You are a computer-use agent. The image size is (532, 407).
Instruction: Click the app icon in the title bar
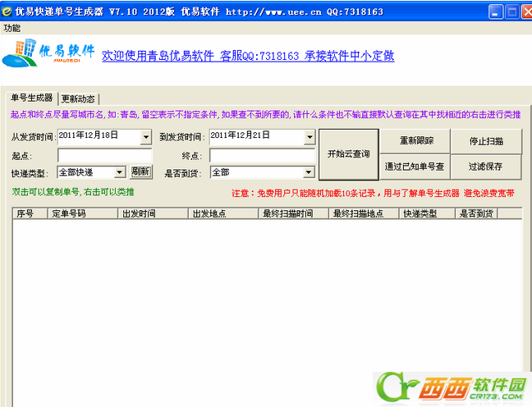pos(7,11)
